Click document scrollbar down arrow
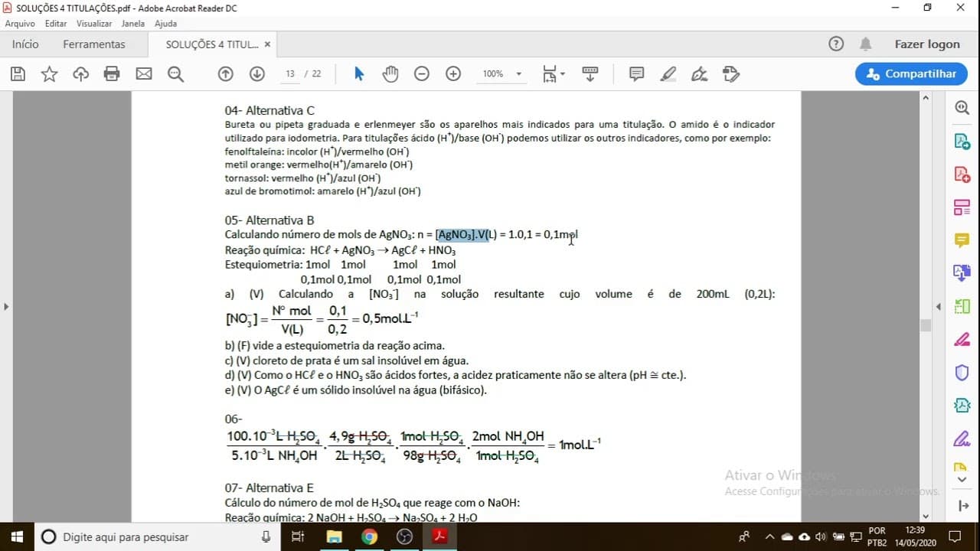This screenshot has height=551, width=980. (x=926, y=517)
